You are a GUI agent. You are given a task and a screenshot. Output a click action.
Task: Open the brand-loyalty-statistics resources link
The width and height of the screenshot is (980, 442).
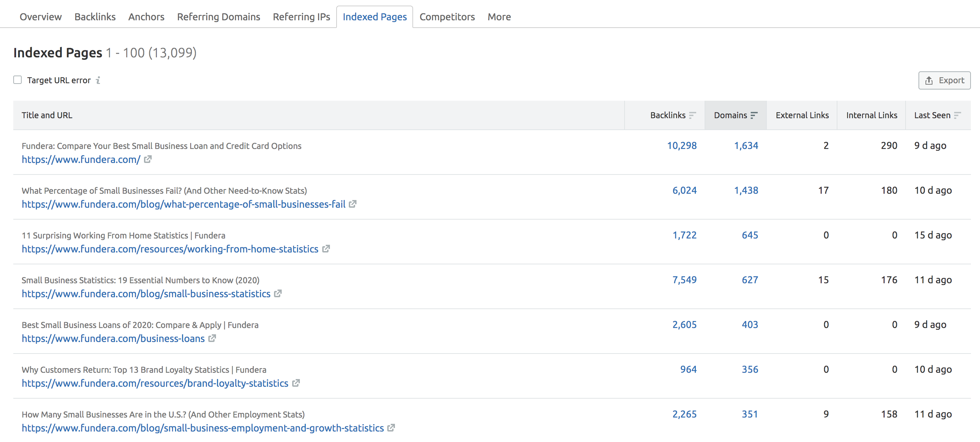[x=155, y=383]
